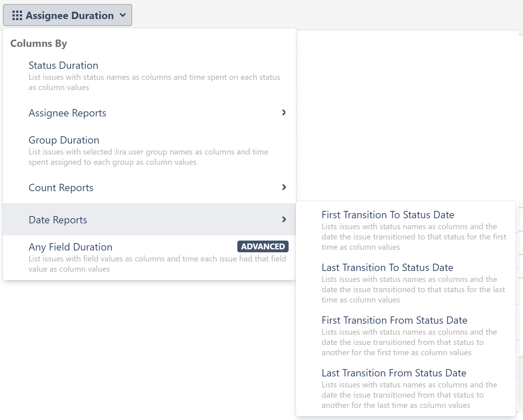Expand the Assignee Reports submenu arrow
The image size is (523, 420).
[283, 113]
